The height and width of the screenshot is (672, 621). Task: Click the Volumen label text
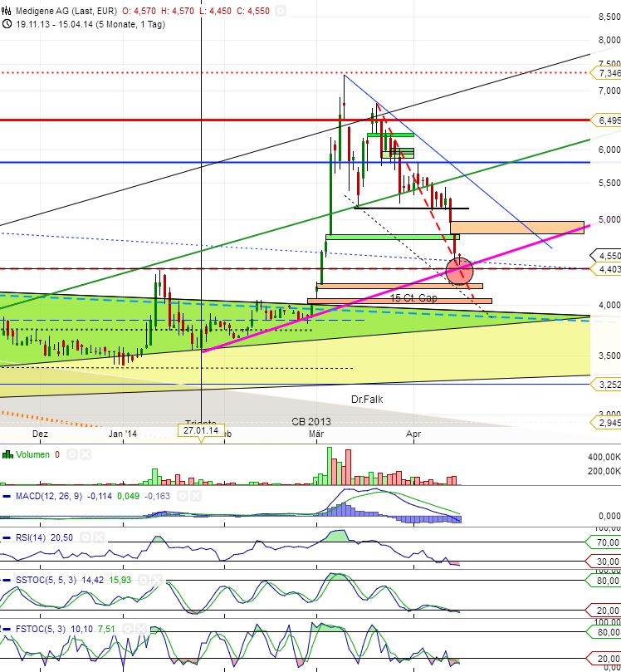[32, 454]
